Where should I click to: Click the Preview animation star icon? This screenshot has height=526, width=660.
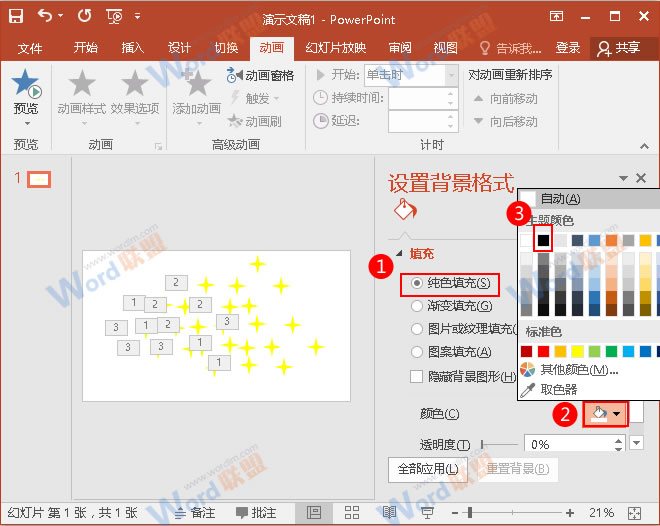(x=25, y=85)
